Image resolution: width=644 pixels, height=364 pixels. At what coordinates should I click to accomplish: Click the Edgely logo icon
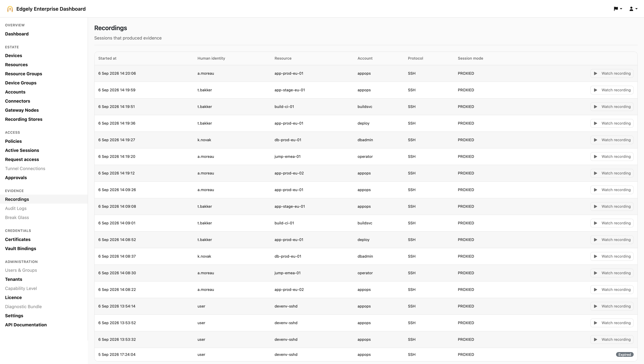tap(10, 9)
